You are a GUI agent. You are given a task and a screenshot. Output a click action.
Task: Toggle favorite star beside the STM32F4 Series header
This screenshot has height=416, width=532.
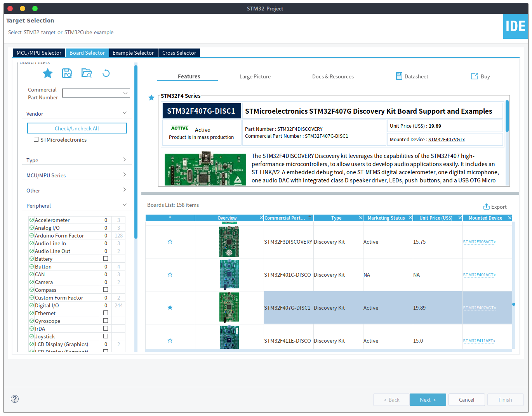point(151,98)
